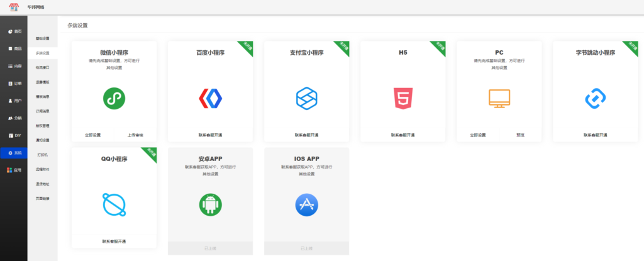Click the red HTML5 shield icon

pos(403,98)
